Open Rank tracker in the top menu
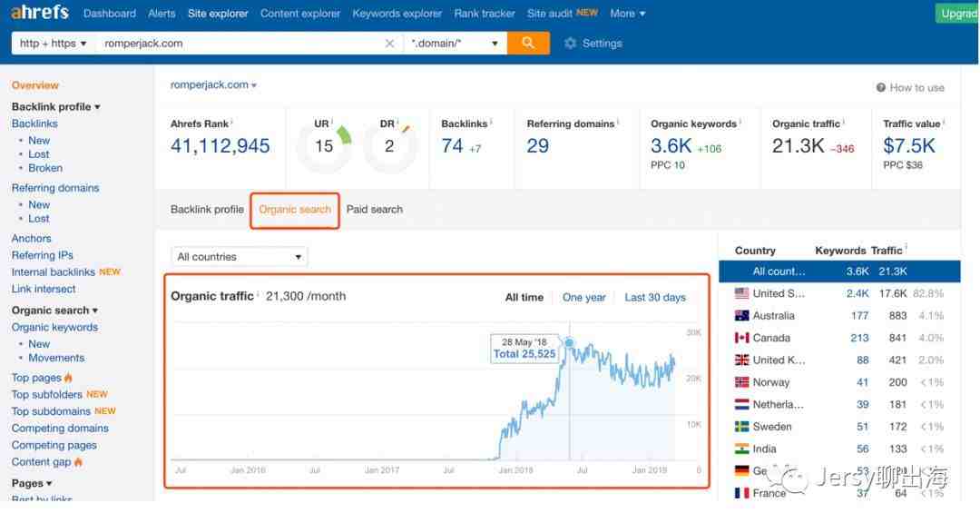Viewport: 980px width, 523px height. tap(485, 13)
